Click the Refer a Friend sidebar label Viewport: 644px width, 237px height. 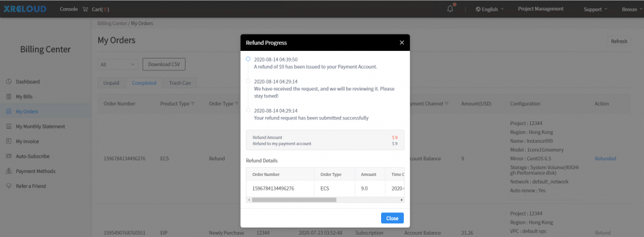(31, 186)
